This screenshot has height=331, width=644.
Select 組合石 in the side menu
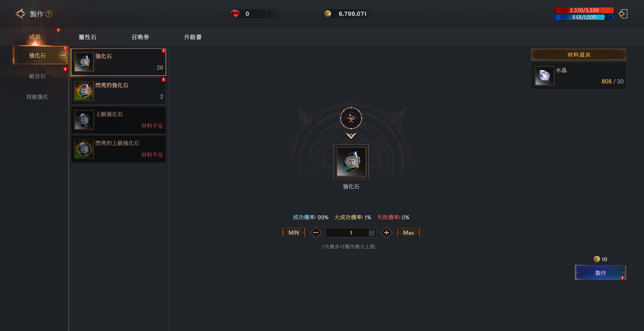(x=37, y=76)
